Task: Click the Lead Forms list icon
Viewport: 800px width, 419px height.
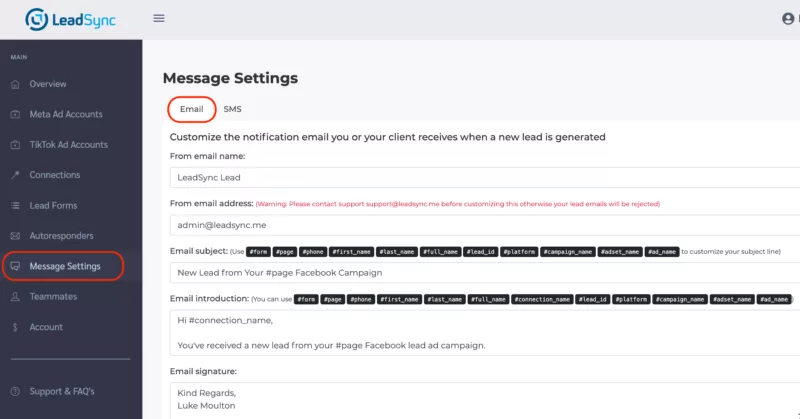Action: [x=15, y=205]
